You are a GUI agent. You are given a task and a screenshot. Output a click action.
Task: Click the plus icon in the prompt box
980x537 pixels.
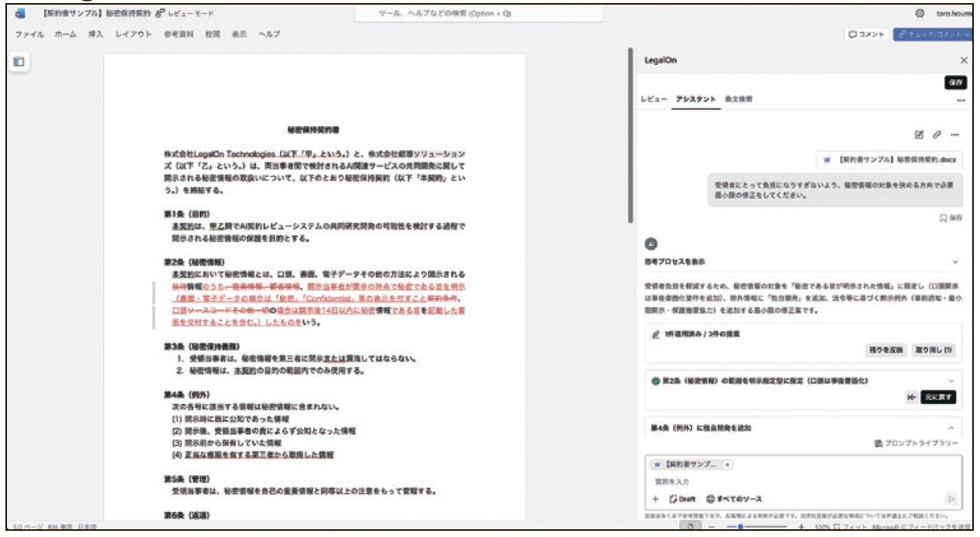pyautogui.click(x=655, y=499)
